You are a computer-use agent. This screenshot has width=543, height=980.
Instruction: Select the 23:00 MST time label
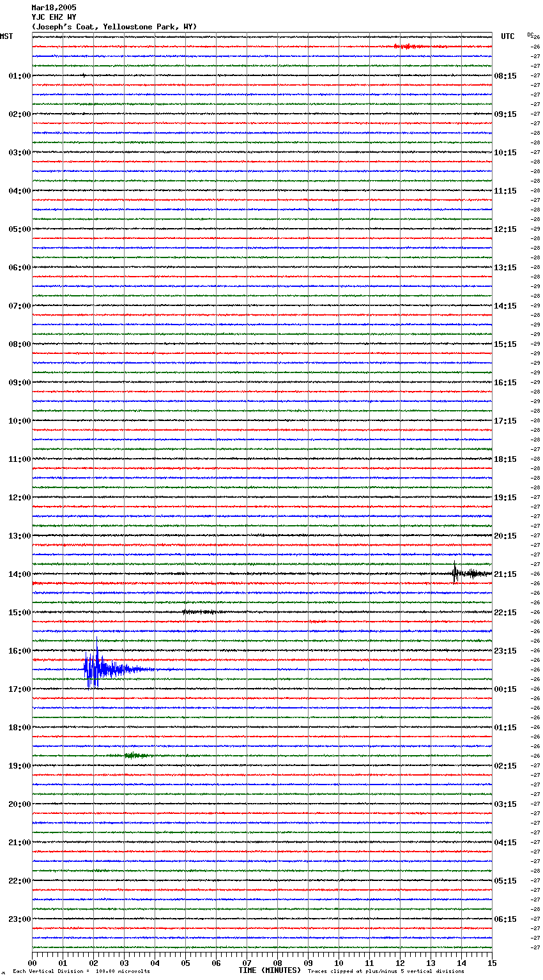20,919
